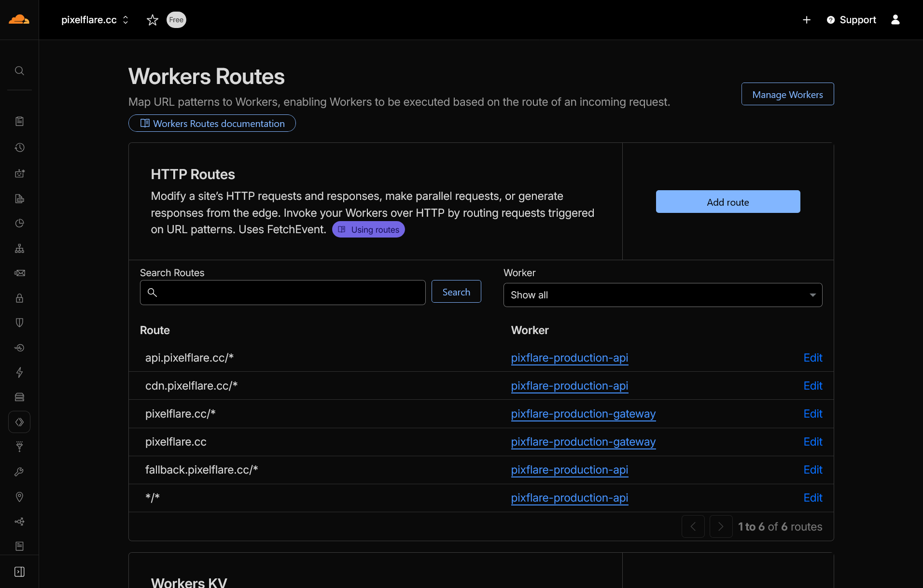This screenshot has width=923, height=588.
Task: Open the email envelope icon in sidebar
Action: coord(19,273)
